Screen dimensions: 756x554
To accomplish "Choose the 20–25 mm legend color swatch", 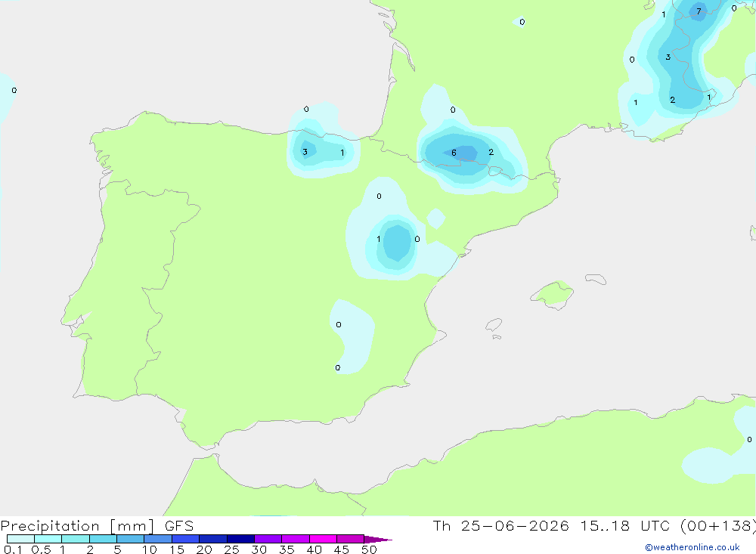I will (212, 539).
